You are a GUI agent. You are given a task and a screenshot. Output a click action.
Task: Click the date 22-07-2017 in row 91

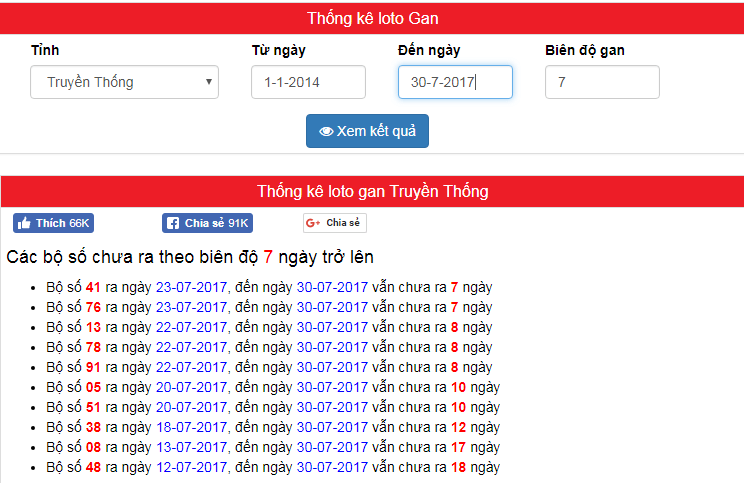(191, 367)
